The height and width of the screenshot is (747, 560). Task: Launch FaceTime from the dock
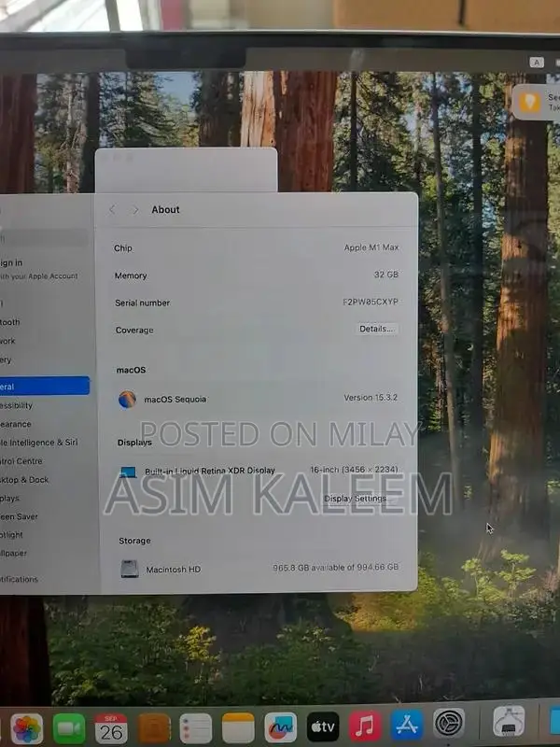pos(69,728)
